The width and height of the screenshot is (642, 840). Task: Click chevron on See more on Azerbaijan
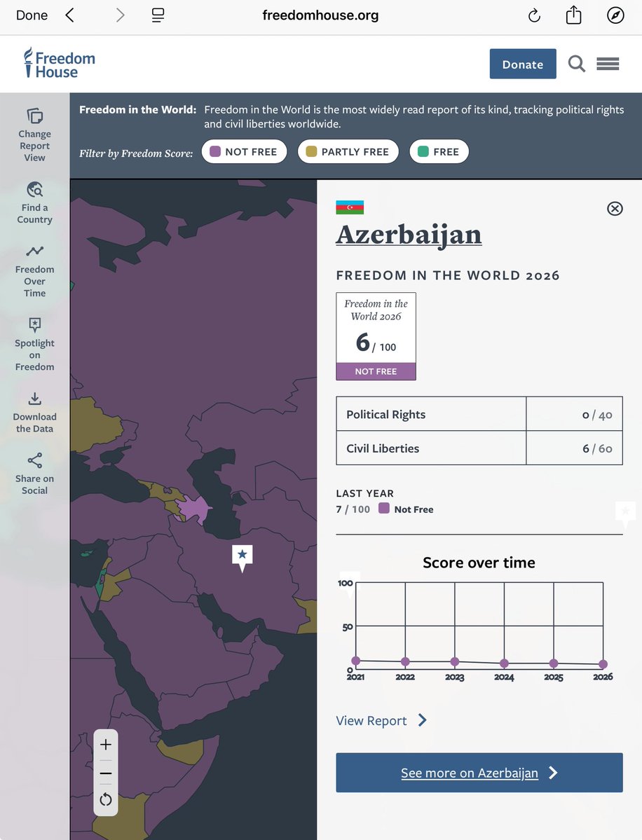[553, 773]
